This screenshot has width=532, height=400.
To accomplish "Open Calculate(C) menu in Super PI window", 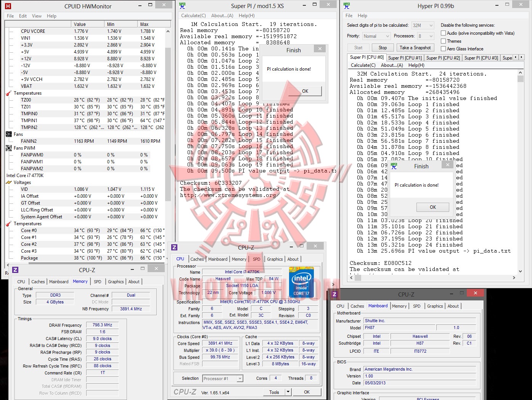I will (193, 16).
